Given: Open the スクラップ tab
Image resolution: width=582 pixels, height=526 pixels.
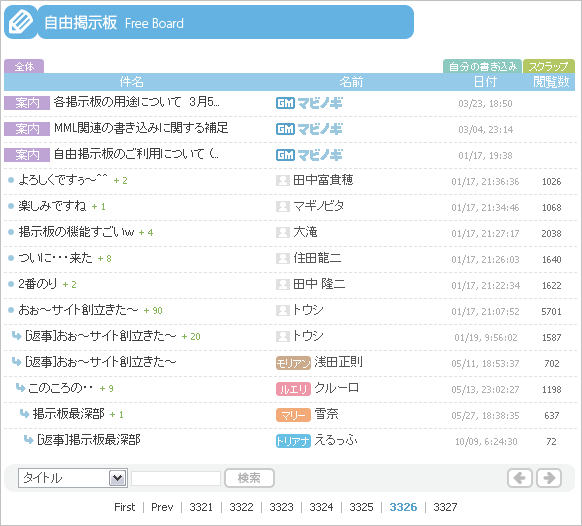Looking at the screenshot, I should [549, 66].
